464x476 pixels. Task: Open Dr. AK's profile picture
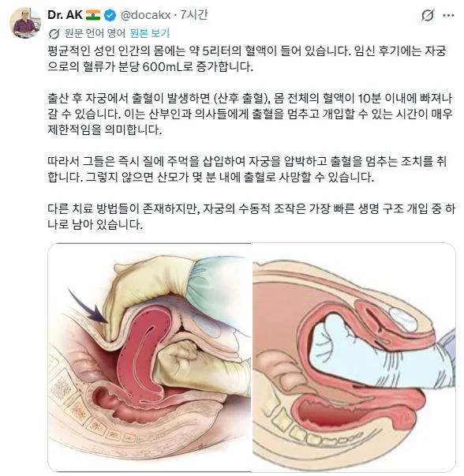point(25,23)
